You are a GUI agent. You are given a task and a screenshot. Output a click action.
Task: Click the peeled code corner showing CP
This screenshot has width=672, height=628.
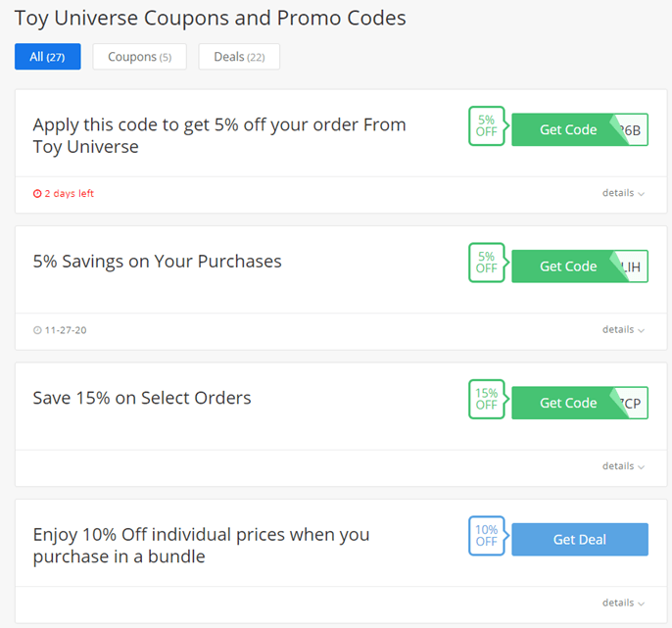630,403
